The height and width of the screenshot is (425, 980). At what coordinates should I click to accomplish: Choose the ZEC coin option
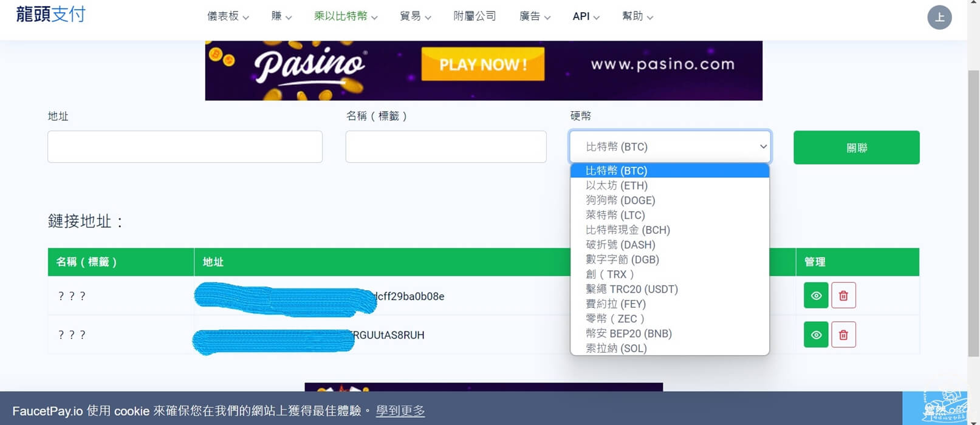(670, 319)
